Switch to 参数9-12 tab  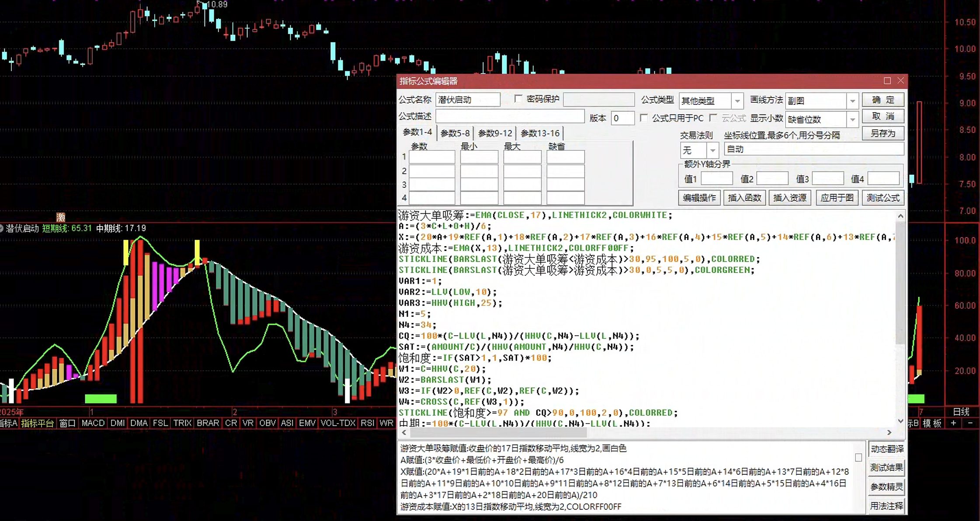pyautogui.click(x=495, y=133)
